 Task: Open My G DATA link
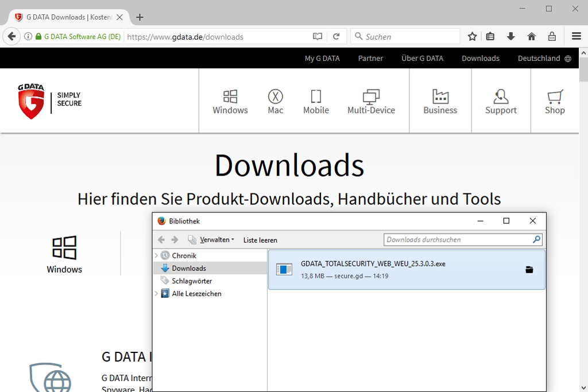[x=322, y=58]
